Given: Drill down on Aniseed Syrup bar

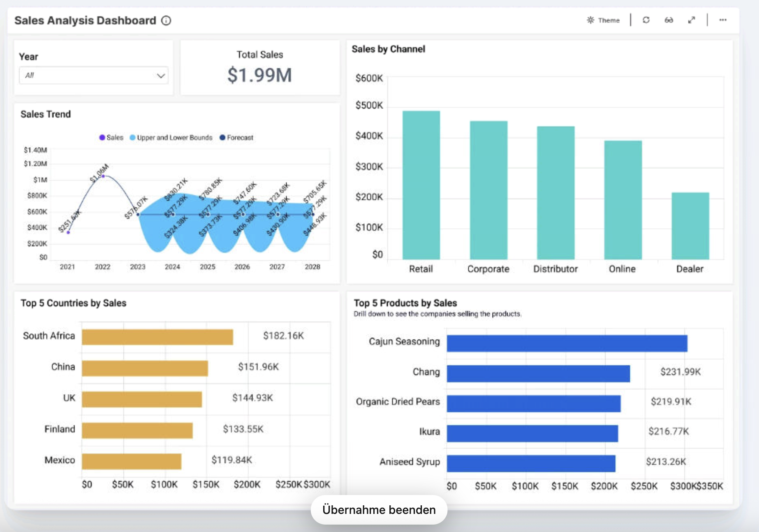Looking at the screenshot, I should pos(531,463).
